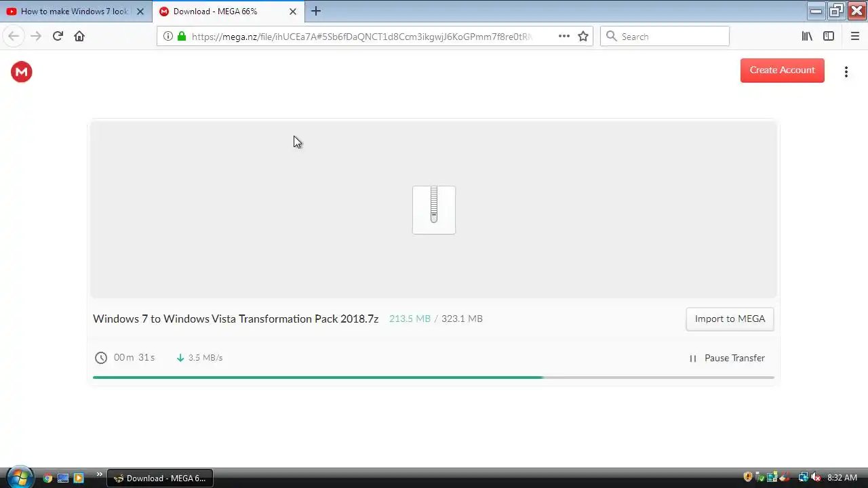Click the green secure padlock icon

182,37
